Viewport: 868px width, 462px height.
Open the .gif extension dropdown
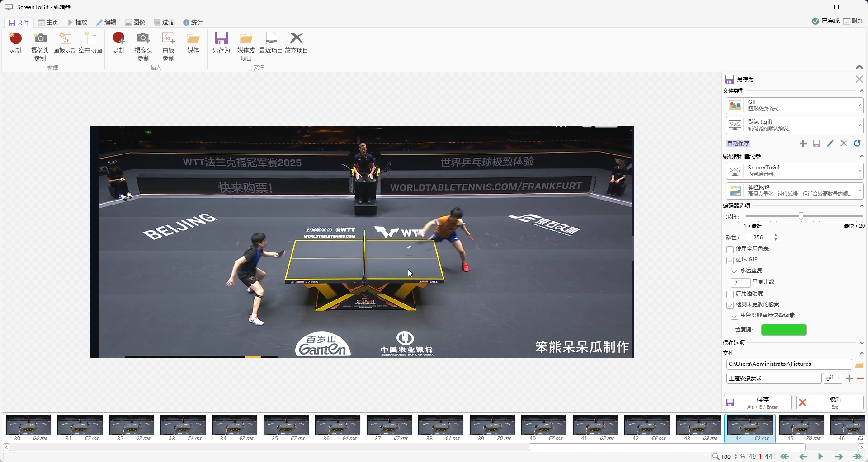coord(833,378)
